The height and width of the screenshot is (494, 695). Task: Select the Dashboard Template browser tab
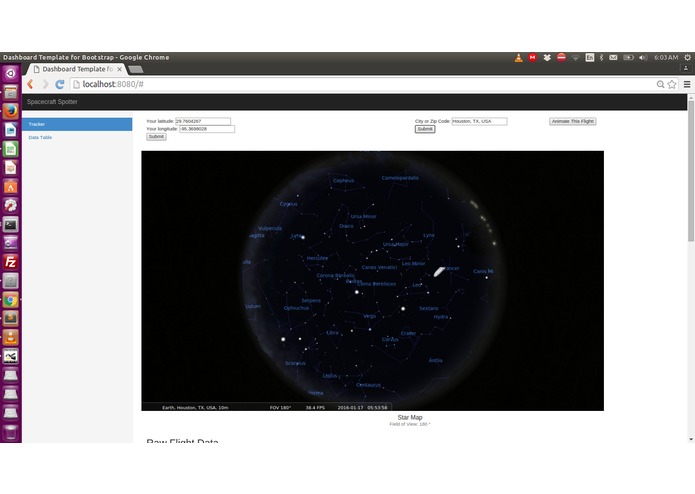click(76, 69)
